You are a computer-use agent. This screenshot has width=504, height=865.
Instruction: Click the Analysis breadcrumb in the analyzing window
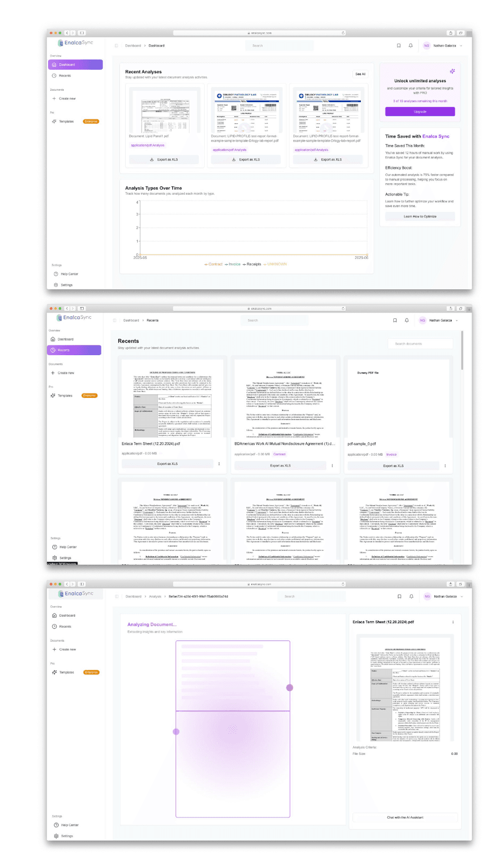(x=155, y=596)
